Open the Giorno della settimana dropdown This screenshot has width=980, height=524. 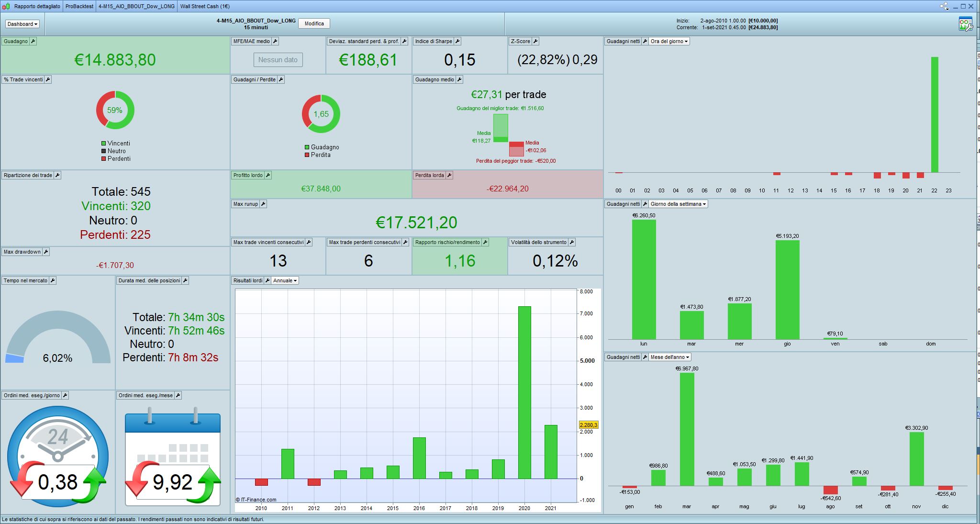pos(679,204)
